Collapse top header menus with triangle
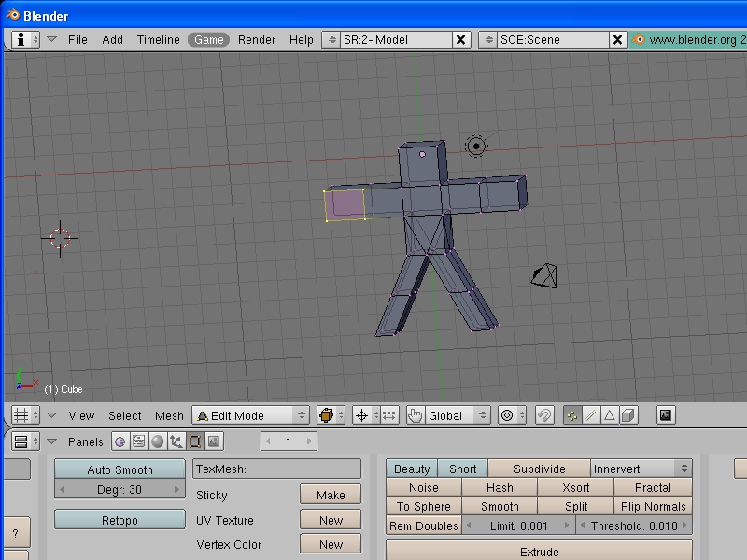The image size is (747, 560). click(52, 39)
